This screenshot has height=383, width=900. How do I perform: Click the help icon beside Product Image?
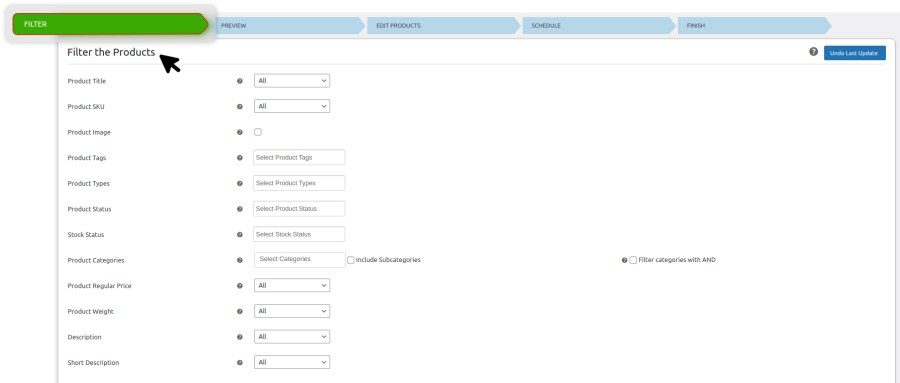[240, 132]
